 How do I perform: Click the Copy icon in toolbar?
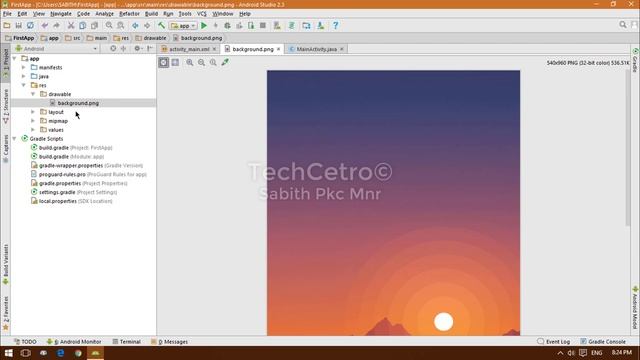click(82, 25)
